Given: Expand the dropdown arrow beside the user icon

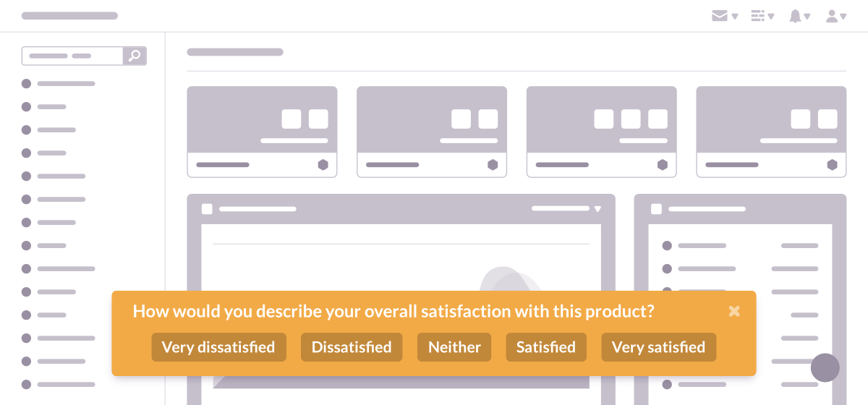Looking at the screenshot, I should tap(843, 17).
